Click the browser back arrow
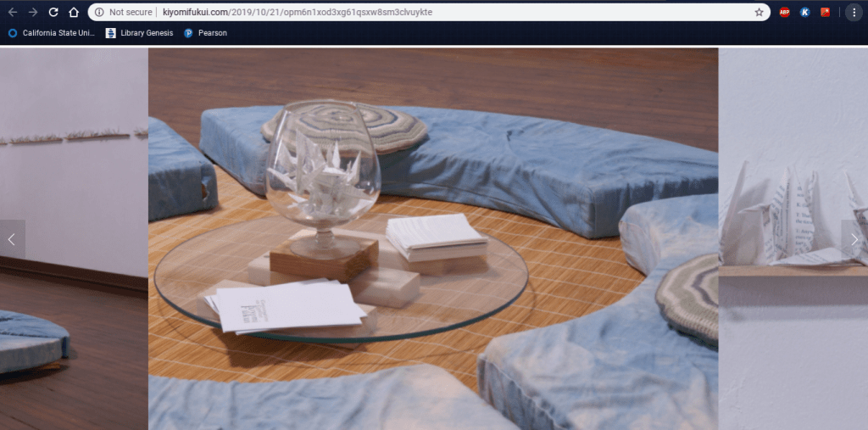 (13, 13)
